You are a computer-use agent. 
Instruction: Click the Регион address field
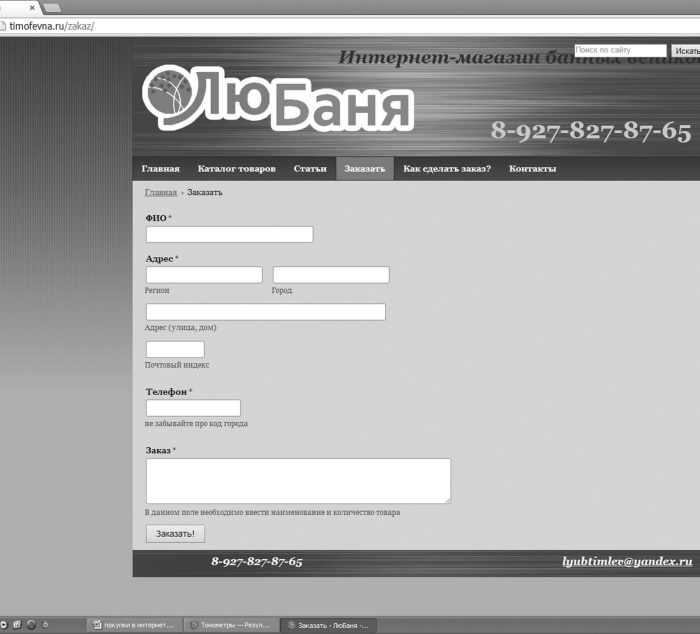click(x=204, y=275)
